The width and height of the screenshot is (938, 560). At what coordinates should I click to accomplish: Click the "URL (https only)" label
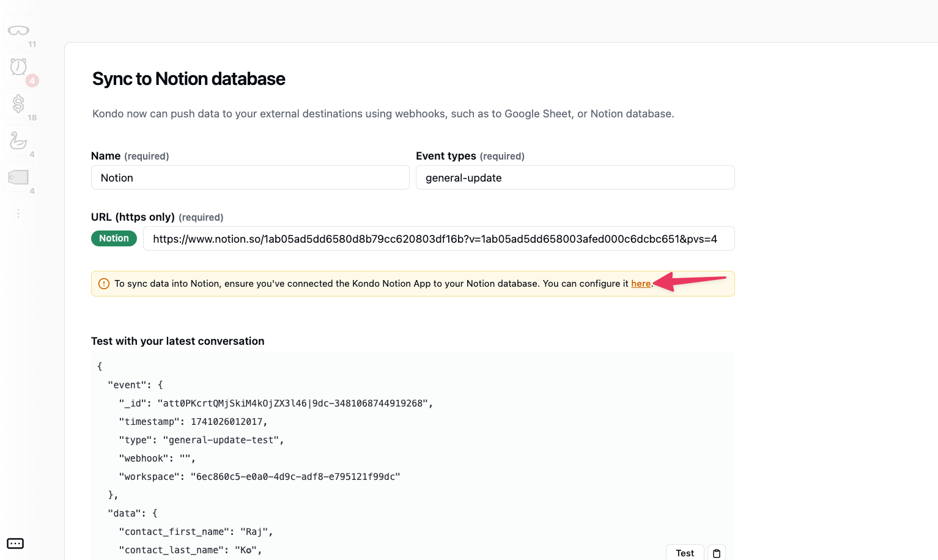(133, 217)
